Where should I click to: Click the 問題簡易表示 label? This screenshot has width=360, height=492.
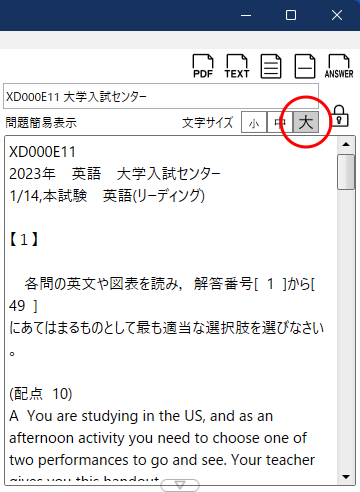click(x=41, y=123)
